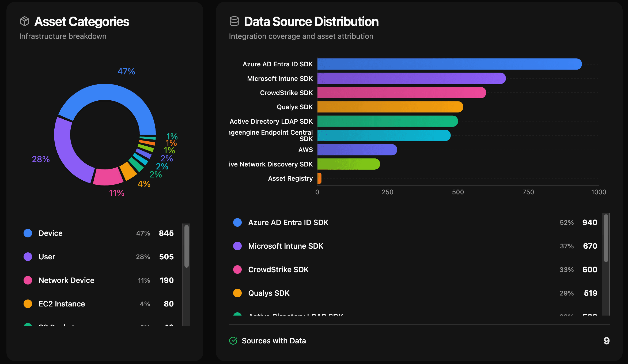Click the orange 4% donut segment
Image resolution: width=628 pixels, height=364 pixels.
tap(128, 171)
